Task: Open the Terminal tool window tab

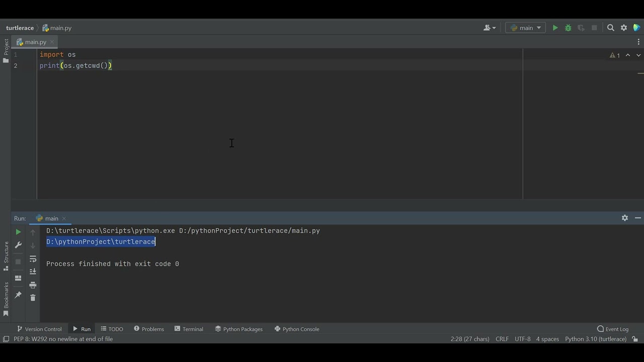Action: click(189, 329)
